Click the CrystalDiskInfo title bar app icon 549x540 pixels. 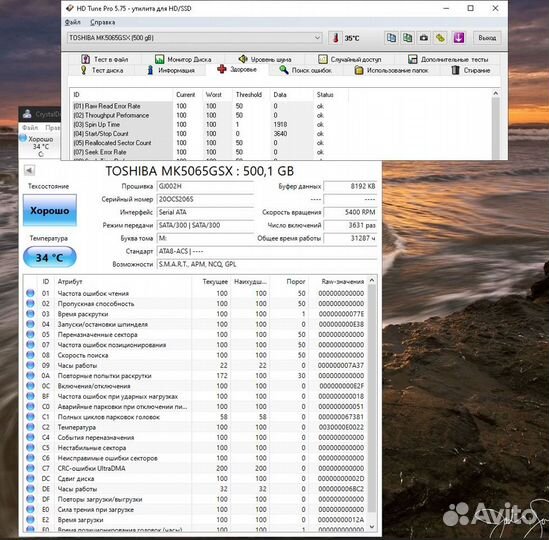27,114
